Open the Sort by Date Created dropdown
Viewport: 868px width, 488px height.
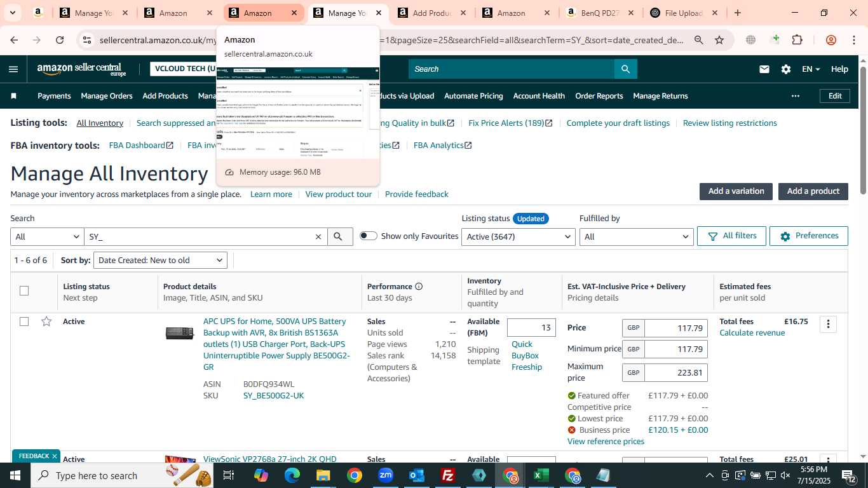click(160, 261)
